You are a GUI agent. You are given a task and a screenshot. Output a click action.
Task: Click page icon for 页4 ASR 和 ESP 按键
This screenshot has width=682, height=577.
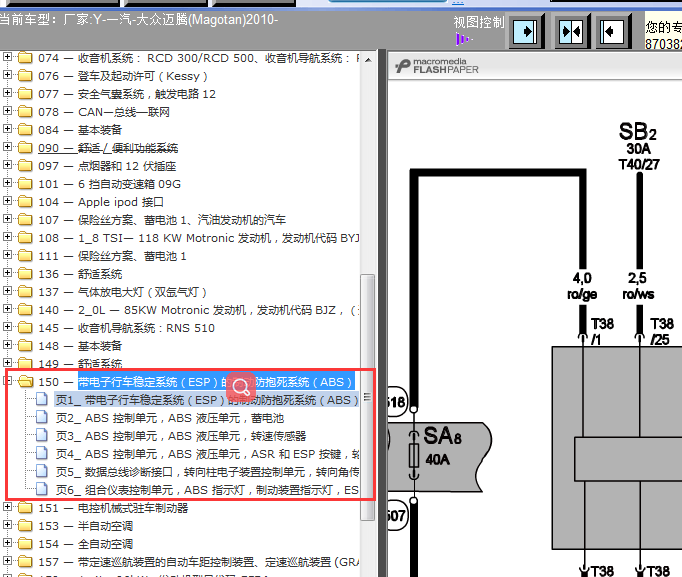pyautogui.click(x=42, y=454)
